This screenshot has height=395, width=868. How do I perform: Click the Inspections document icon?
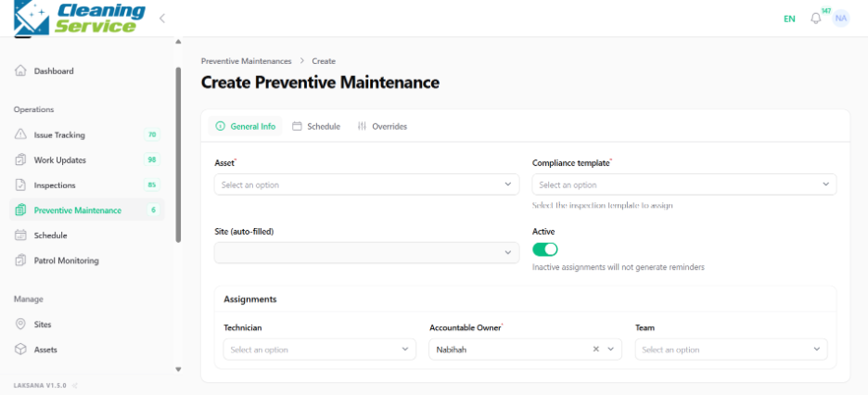[x=20, y=185]
